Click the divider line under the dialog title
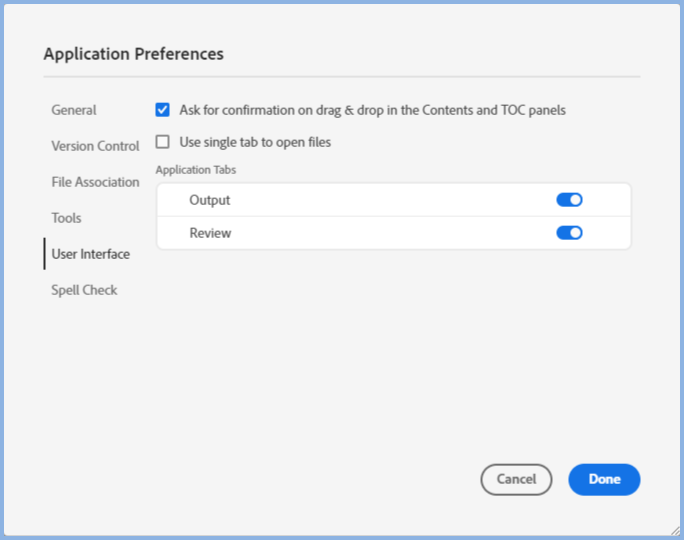Viewport: 684px width, 540px height. pyautogui.click(x=342, y=76)
